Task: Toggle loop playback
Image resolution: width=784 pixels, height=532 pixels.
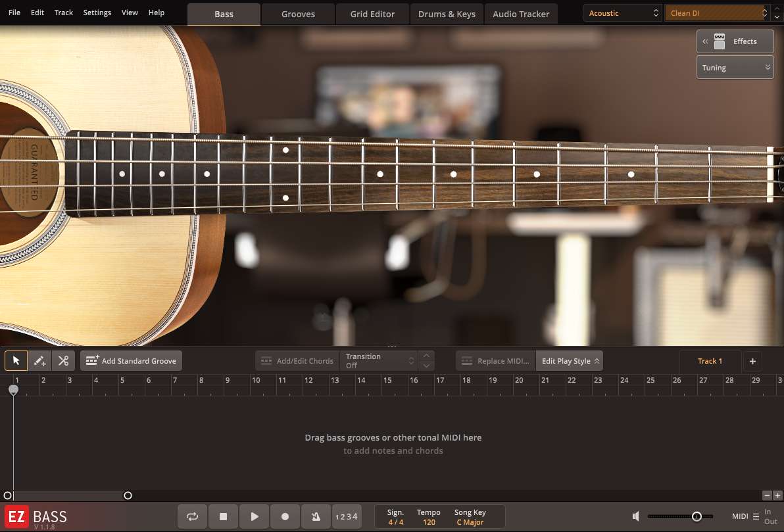Action: click(192, 516)
